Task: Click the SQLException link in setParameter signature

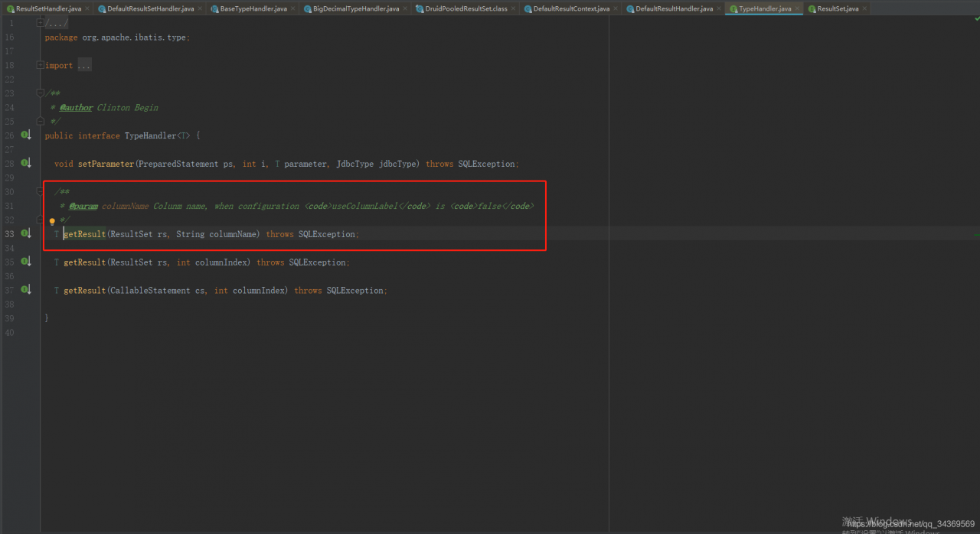Action: click(487, 164)
